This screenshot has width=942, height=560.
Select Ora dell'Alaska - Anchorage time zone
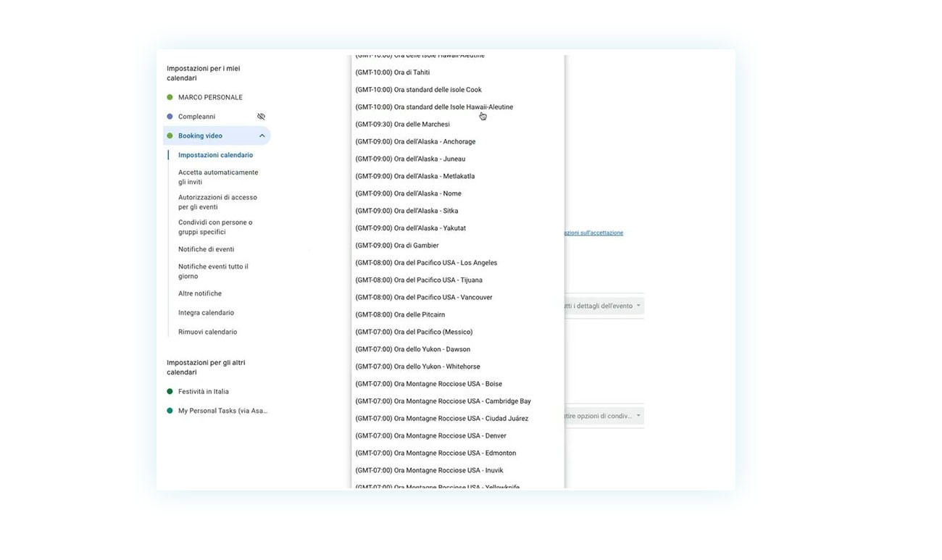tap(457, 142)
